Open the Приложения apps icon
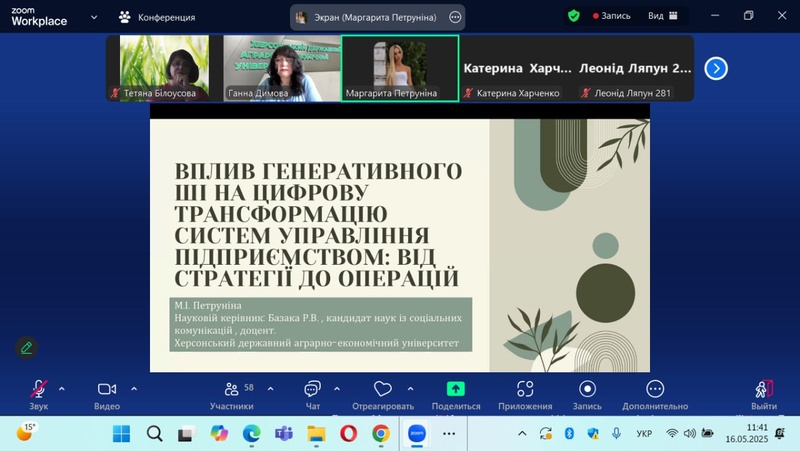 [525, 390]
